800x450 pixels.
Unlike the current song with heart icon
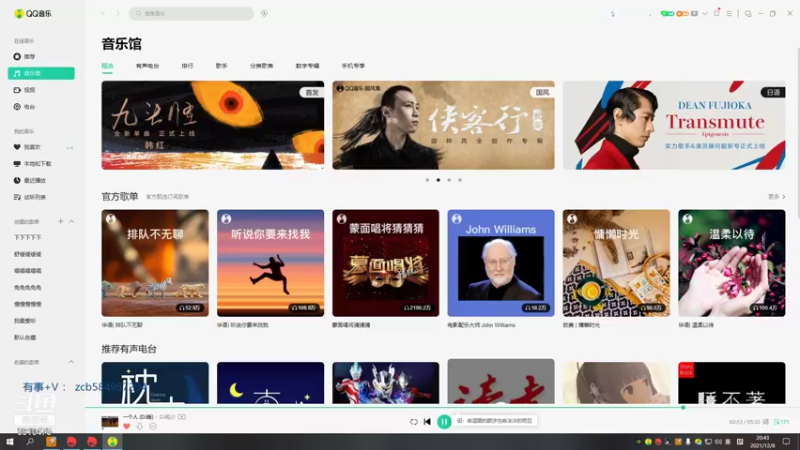click(x=127, y=427)
